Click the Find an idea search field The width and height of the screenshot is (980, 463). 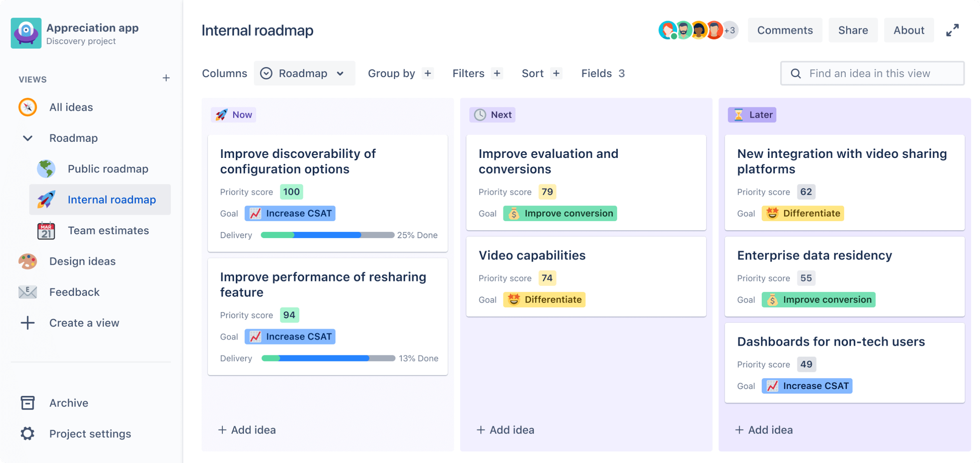(x=872, y=73)
